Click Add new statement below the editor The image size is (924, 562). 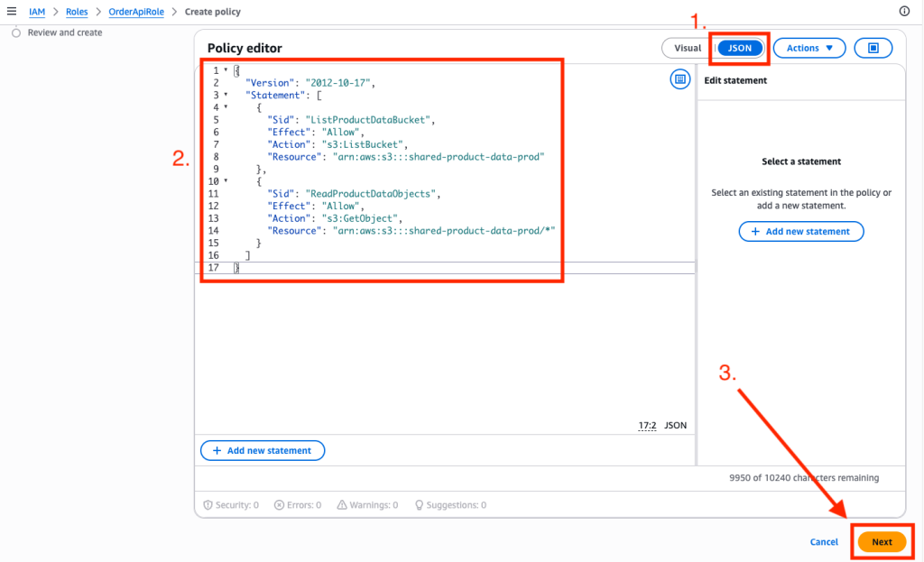pos(263,451)
